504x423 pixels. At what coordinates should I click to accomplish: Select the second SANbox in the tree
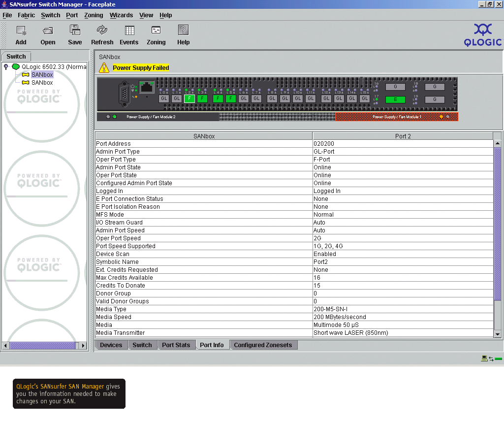pos(42,83)
